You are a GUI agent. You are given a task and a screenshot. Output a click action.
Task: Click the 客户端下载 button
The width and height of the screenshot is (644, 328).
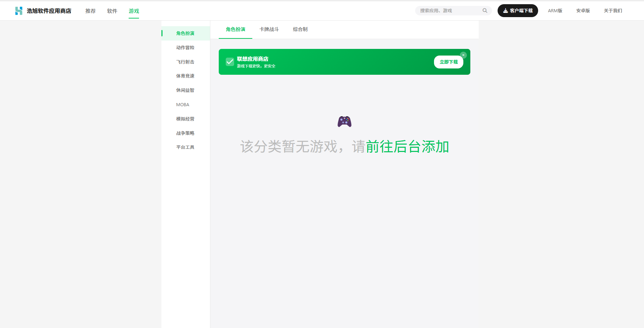518,10
